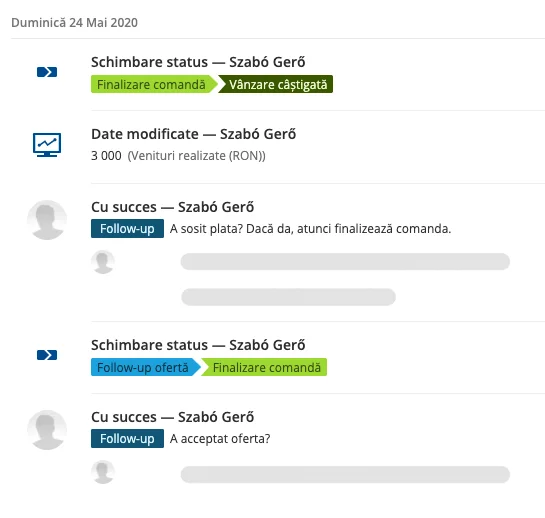Screen dimensions: 545x518
Task: Select the top Finalizare comandă status tag
Action: tap(154, 84)
